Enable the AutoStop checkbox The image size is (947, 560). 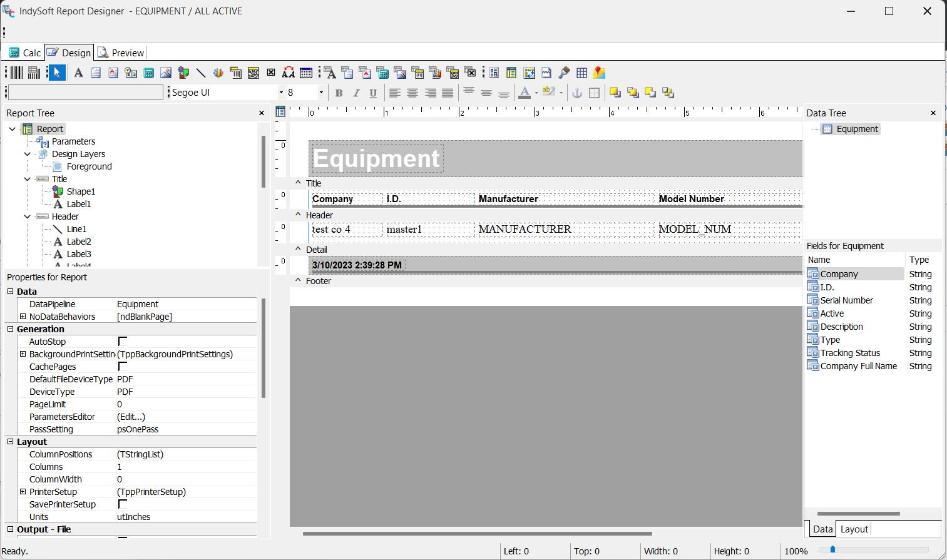[123, 342]
